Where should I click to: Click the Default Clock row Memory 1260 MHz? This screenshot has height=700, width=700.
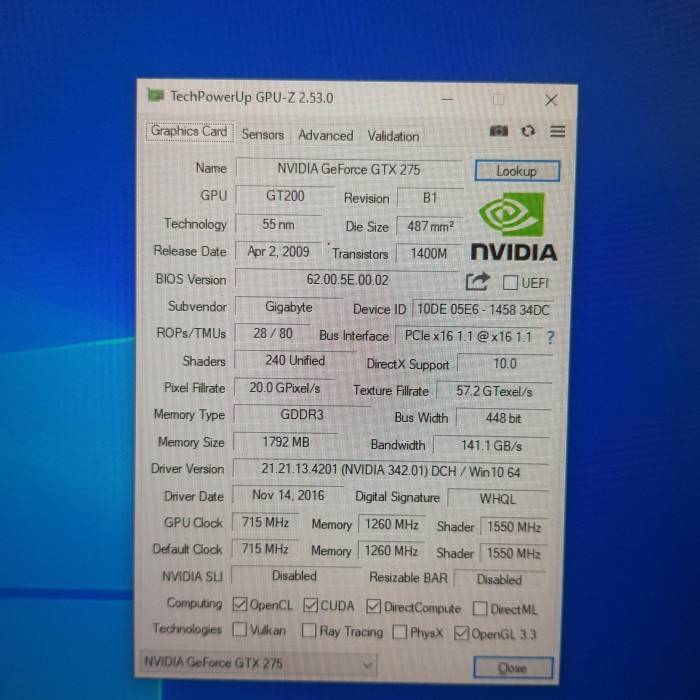pyautogui.click(x=391, y=551)
